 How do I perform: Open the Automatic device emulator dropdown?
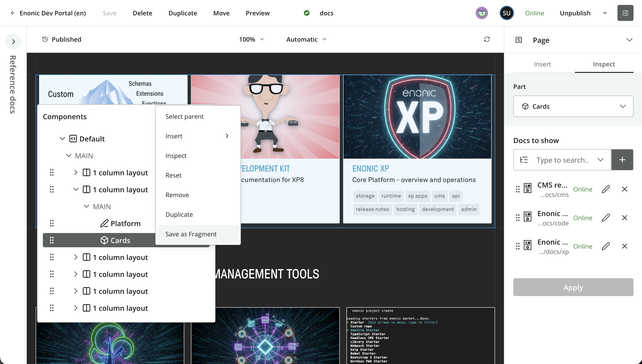(306, 39)
